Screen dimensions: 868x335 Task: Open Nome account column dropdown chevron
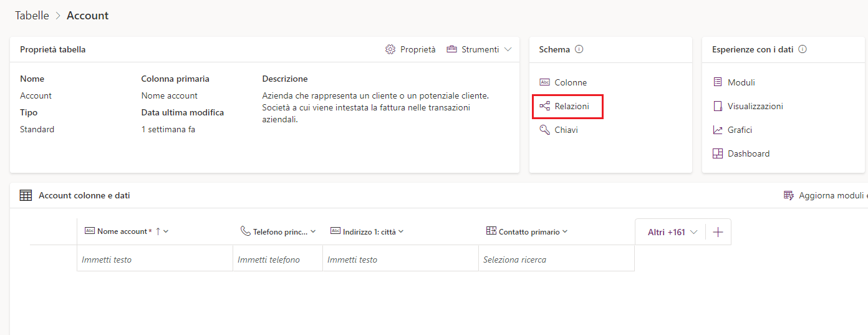click(166, 231)
